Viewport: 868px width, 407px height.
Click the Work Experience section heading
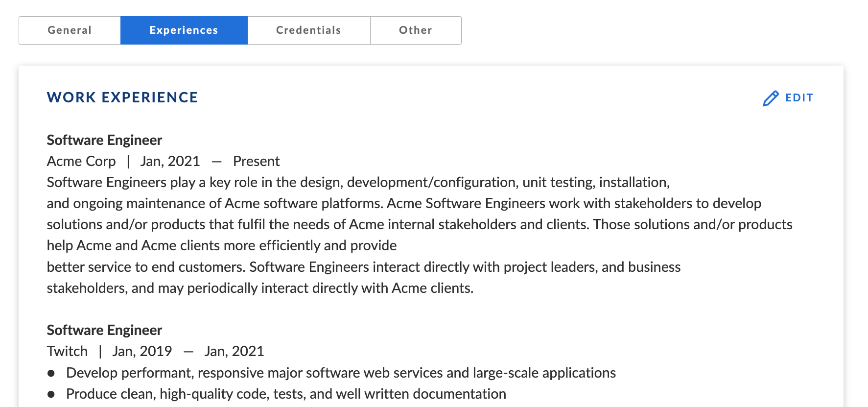(x=122, y=97)
